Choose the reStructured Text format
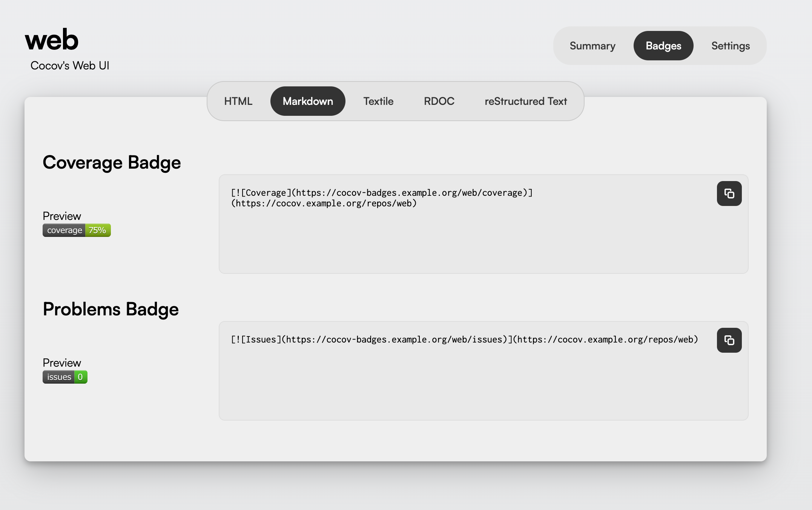This screenshot has width=812, height=510. pyautogui.click(x=526, y=101)
